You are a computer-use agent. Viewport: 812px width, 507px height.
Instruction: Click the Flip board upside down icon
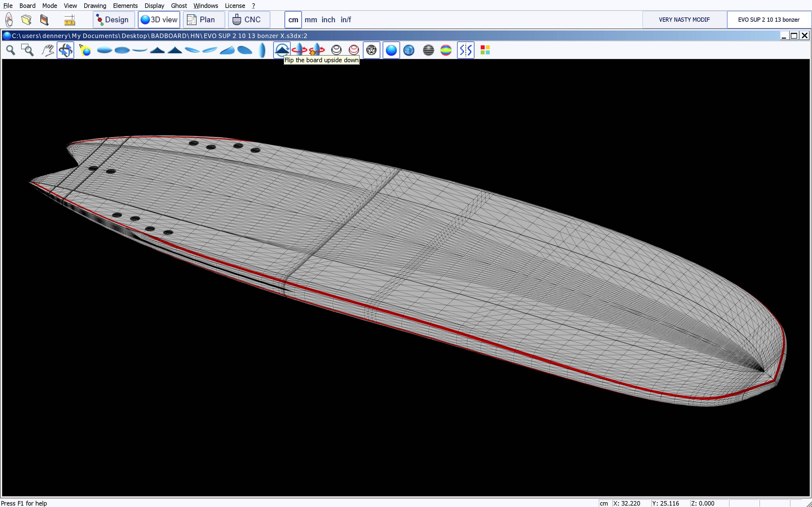tap(281, 50)
